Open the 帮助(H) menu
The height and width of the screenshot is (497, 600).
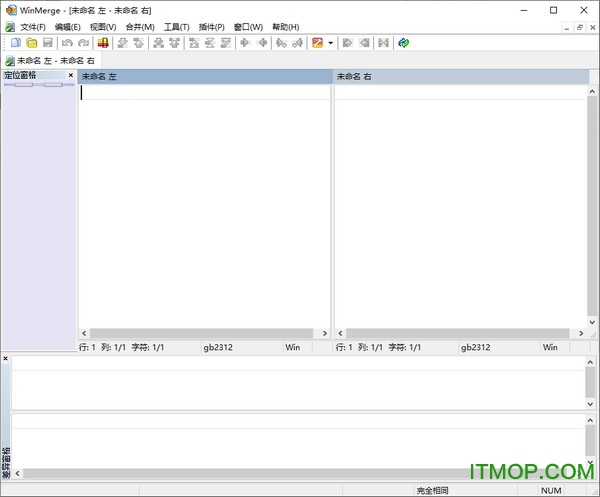click(285, 27)
